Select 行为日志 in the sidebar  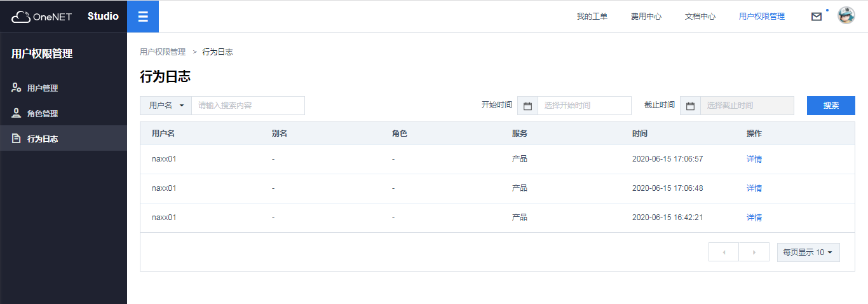coord(64,138)
